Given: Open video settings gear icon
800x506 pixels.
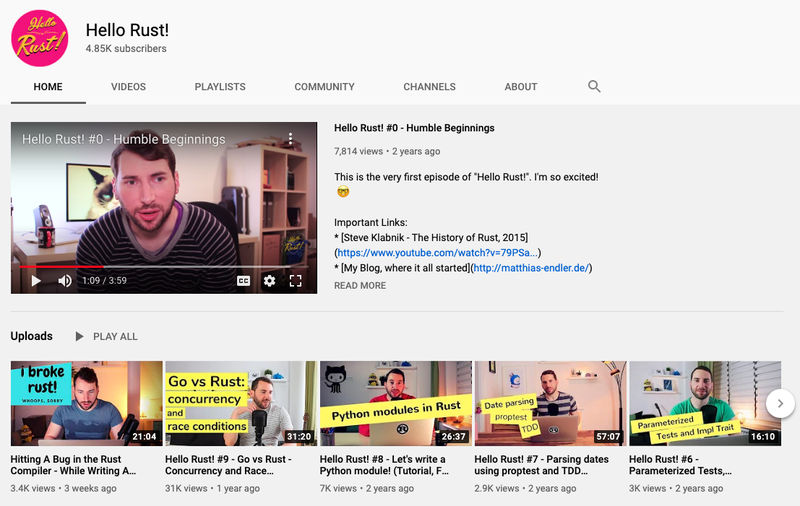Looking at the screenshot, I should (x=269, y=281).
